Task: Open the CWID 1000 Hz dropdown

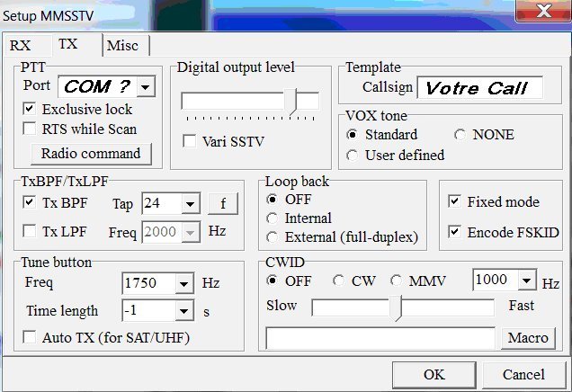Action: (x=527, y=280)
